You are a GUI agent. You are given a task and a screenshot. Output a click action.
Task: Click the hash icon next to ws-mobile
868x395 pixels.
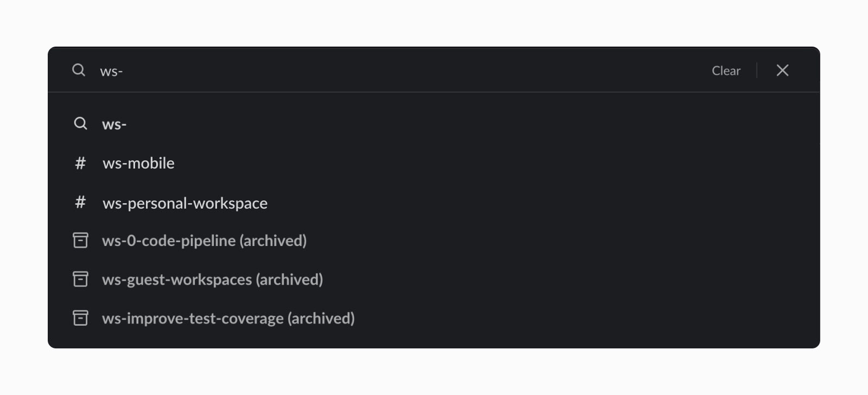(x=80, y=163)
